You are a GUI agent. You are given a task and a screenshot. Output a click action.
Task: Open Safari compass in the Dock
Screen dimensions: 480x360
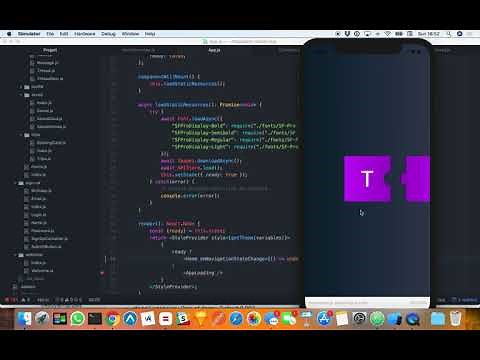[236, 319]
